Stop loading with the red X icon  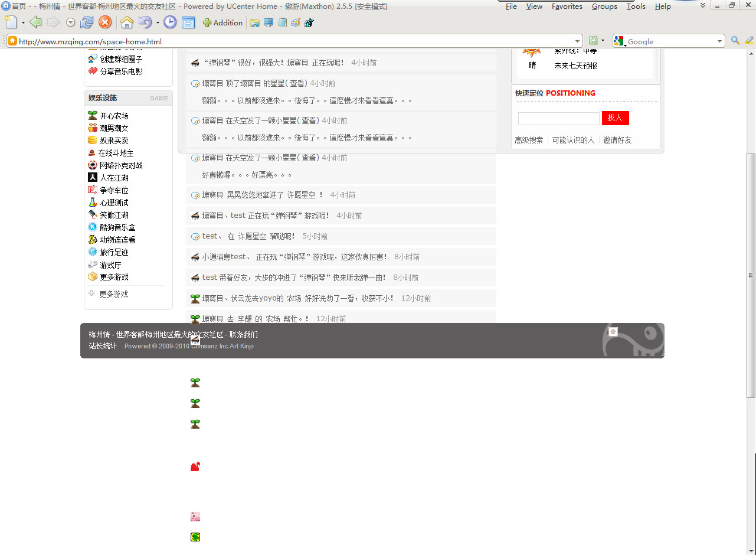pyautogui.click(x=105, y=22)
